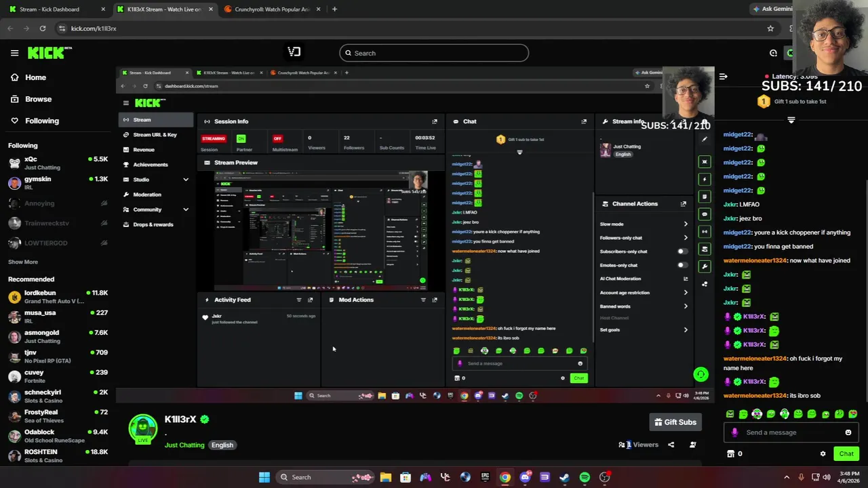Pop out Session Info panel in streamed dashboard
Screen dimensions: 868x488
coord(435,121)
